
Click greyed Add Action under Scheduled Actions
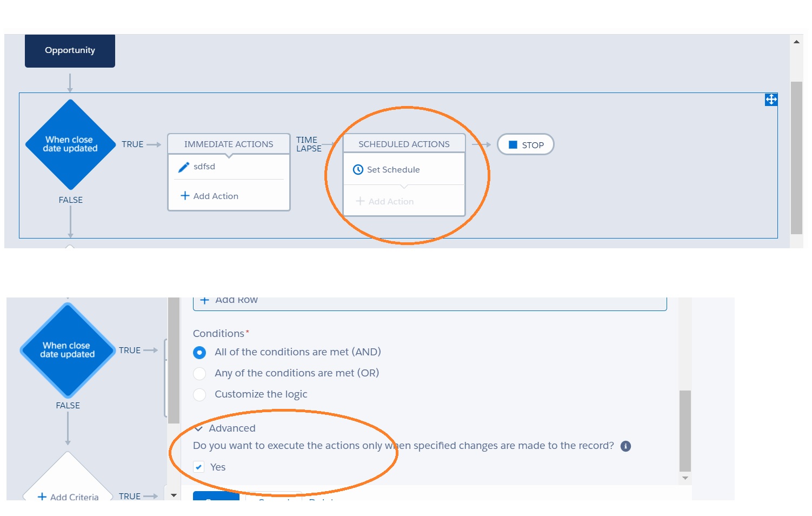(x=385, y=201)
